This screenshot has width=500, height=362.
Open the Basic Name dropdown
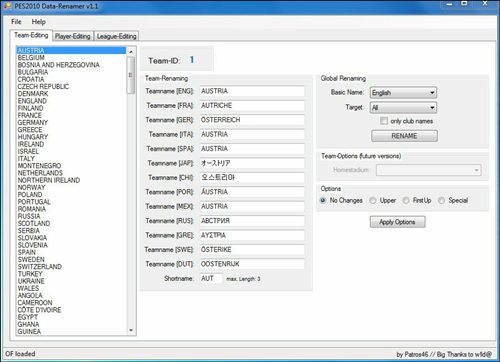(x=403, y=93)
